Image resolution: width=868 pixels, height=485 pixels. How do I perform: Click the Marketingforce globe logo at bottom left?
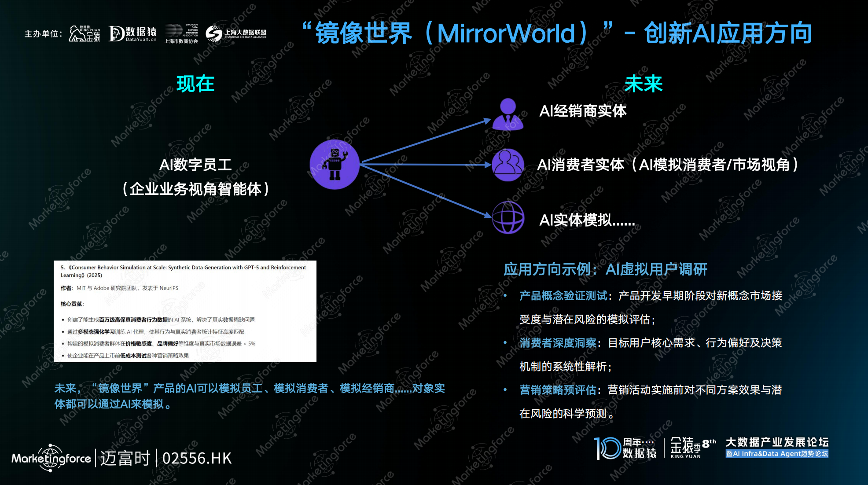point(51,458)
